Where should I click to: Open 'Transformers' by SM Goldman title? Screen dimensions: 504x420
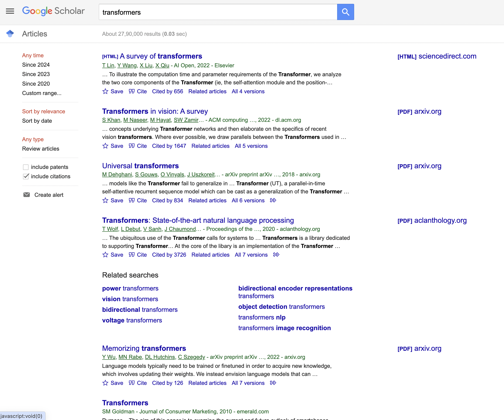(125, 403)
